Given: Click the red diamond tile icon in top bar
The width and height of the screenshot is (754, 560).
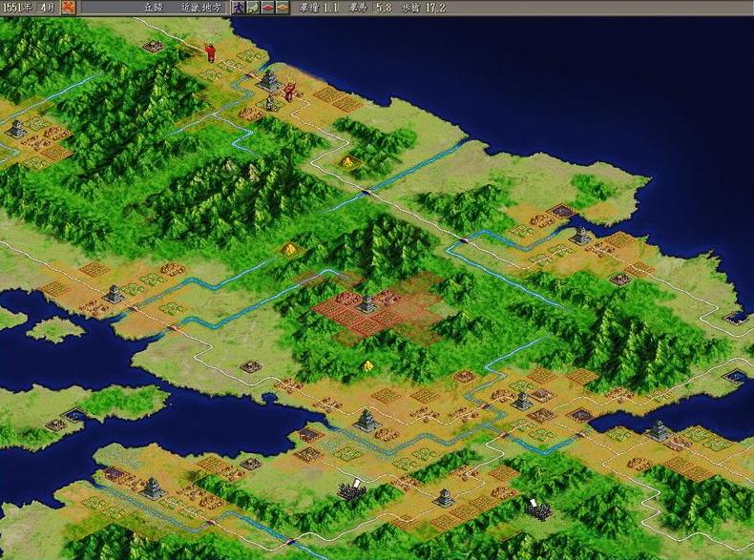Looking at the screenshot, I should 268,8.
